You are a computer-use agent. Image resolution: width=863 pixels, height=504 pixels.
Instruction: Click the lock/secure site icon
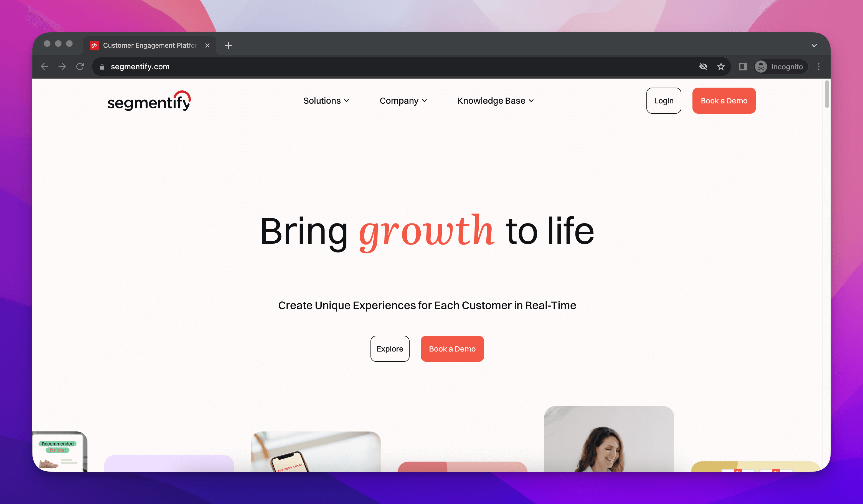tap(101, 67)
